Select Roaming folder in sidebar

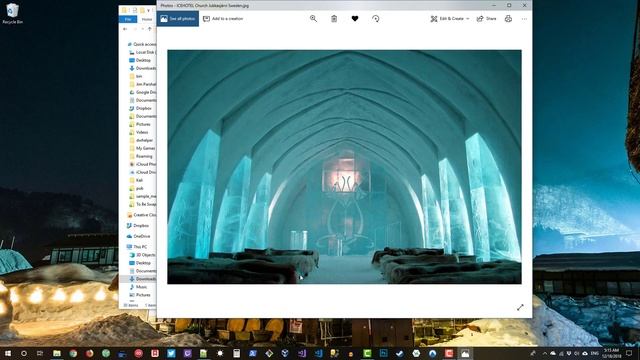141,156
